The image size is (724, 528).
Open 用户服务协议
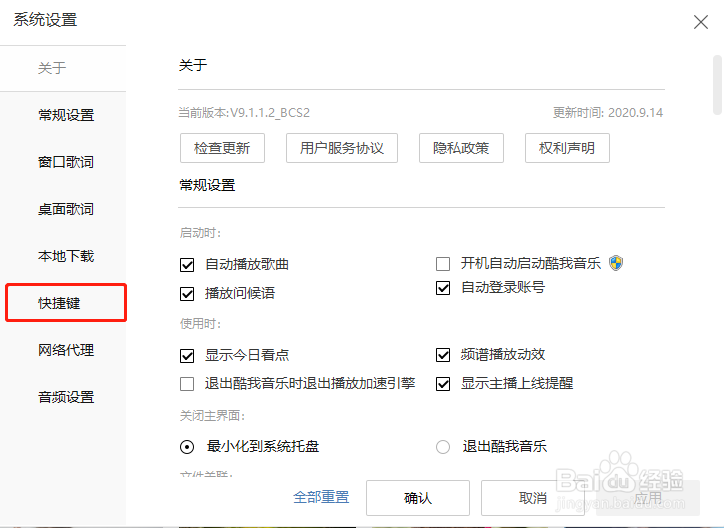pos(342,148)
